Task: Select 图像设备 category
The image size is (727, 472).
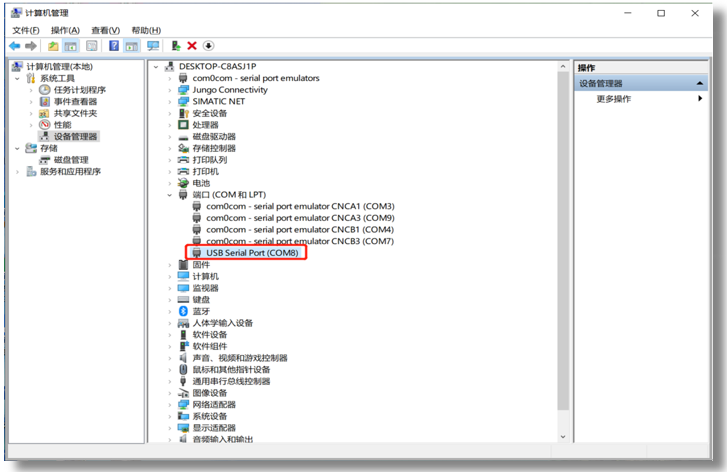Action: pyautogui.click(x=210, y=393)
